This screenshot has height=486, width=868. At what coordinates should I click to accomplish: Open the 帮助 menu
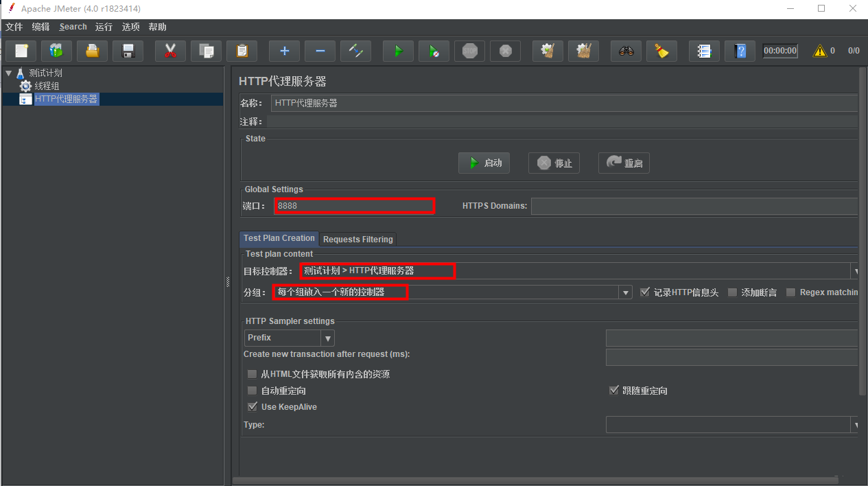point(158,27)
